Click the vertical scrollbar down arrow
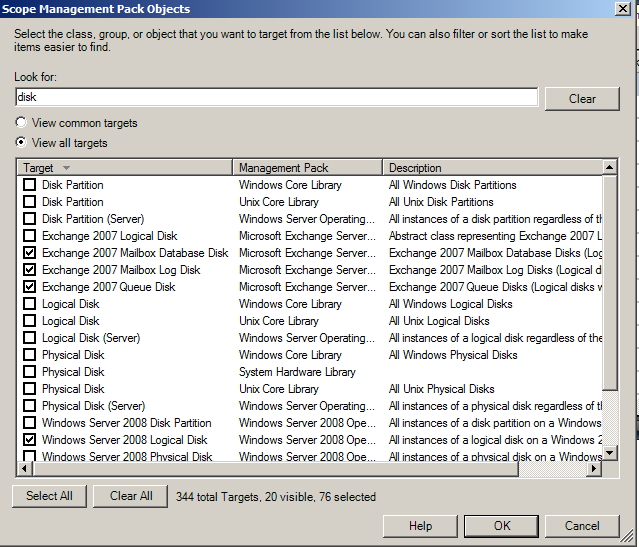The image size is (639, 547). click(610, 452)
